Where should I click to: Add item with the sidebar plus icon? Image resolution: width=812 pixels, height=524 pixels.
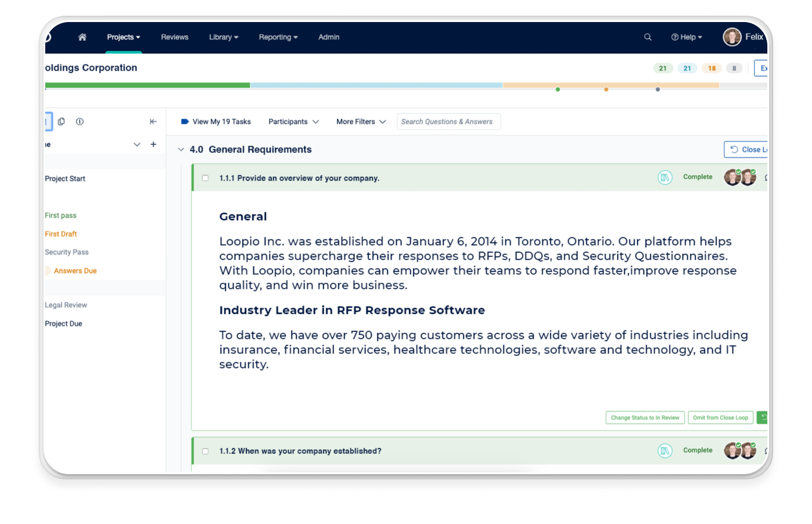click(154, 144)
